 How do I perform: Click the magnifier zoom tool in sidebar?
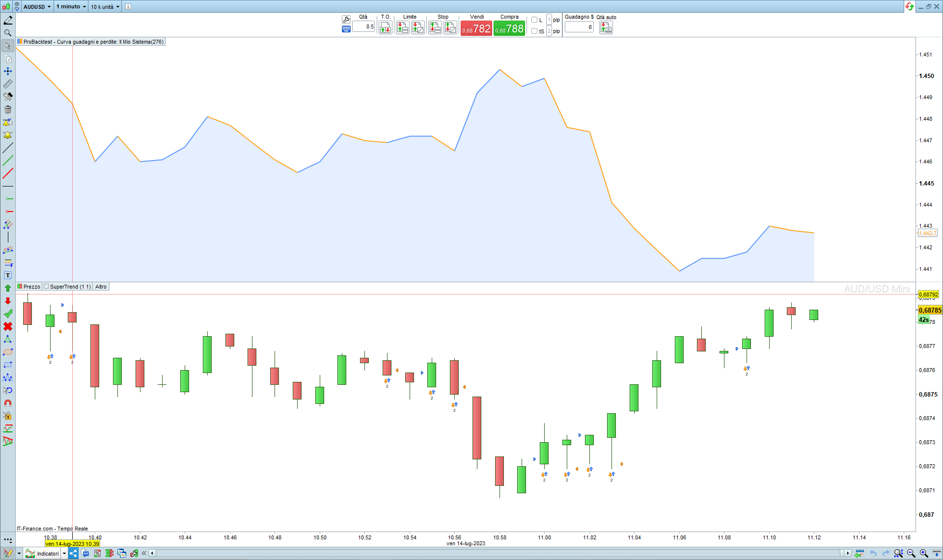[8, 33]
